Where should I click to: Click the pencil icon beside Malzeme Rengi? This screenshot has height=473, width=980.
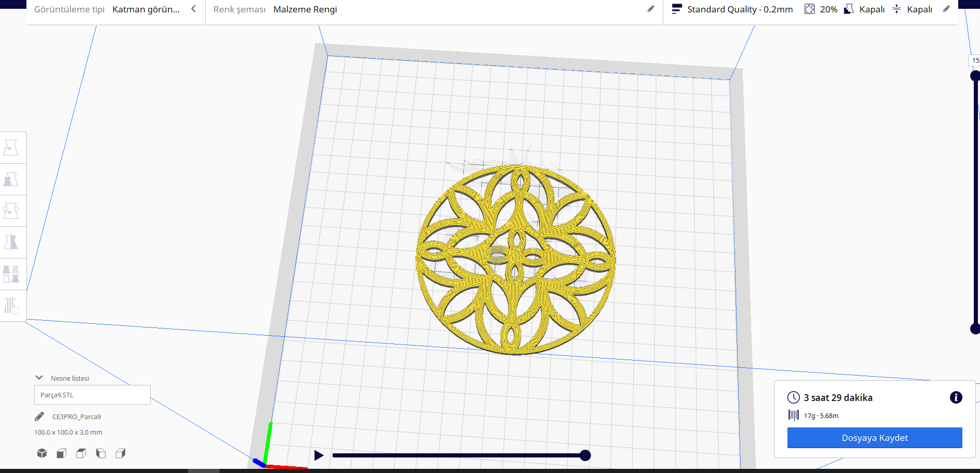coord(651,9)
